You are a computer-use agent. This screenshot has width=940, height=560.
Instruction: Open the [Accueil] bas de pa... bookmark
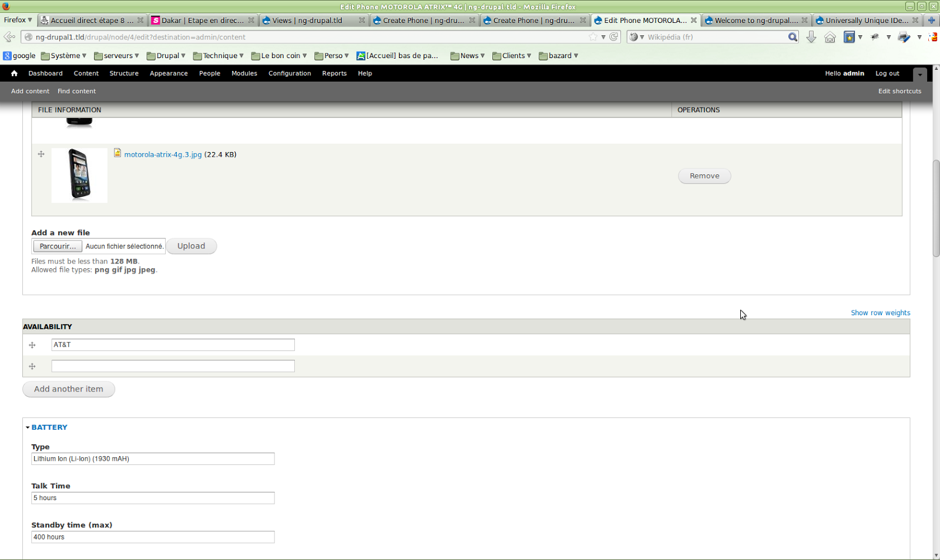click(398, 56)
